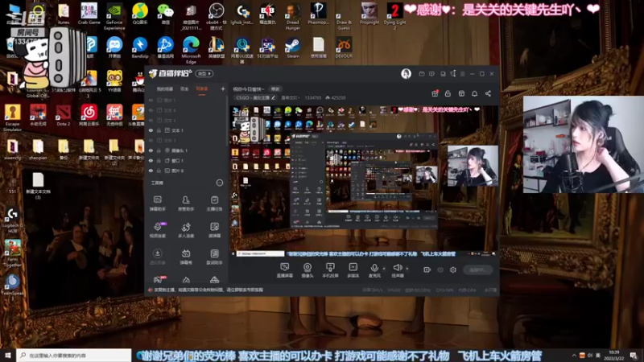The image size is (644, 362).
Task: Add a camera source from bottom bar
Action: [x=308, y=270]
